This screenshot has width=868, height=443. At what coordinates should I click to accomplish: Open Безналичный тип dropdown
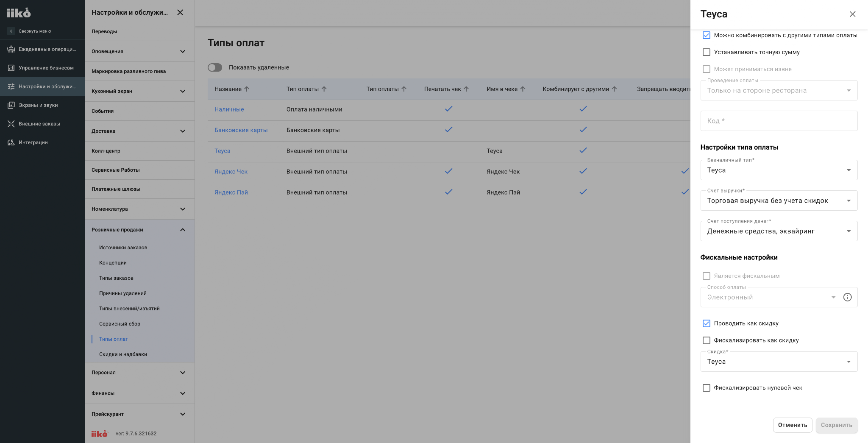[779, 170]
